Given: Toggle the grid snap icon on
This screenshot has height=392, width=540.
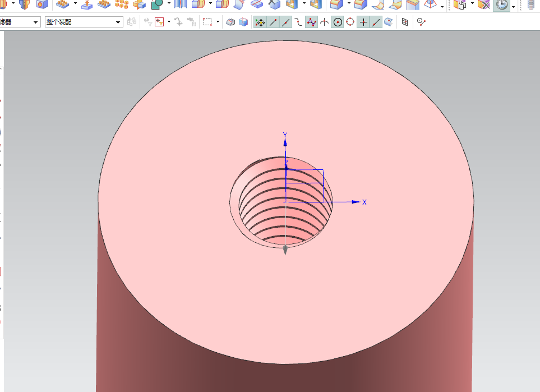Looking at the screenshot, I should pos(405,22).
